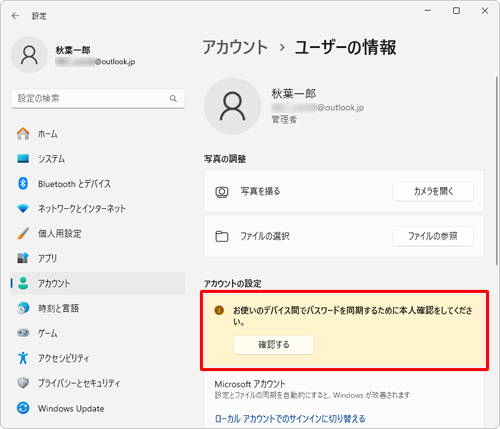Screen dimensions: 500x429
Task: Click the camera icon beside 写真を撮る
Action: point(222,192)
